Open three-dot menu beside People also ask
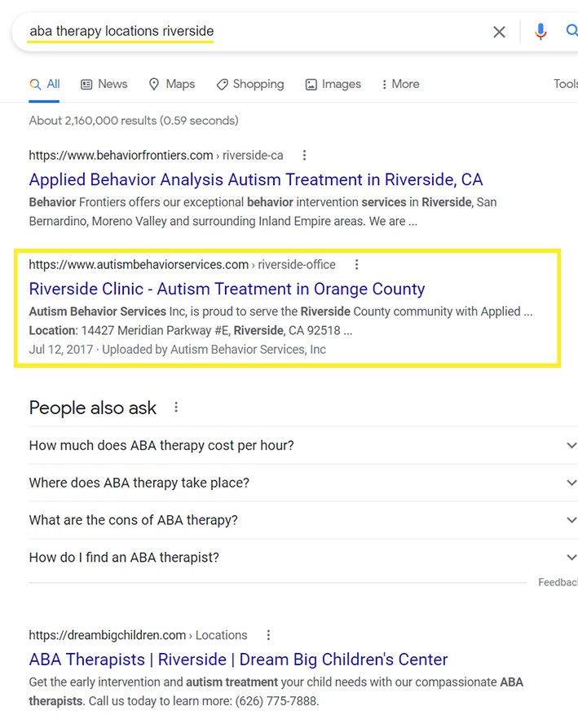Screen dimensions: 578x728 (x=176, y=407)
